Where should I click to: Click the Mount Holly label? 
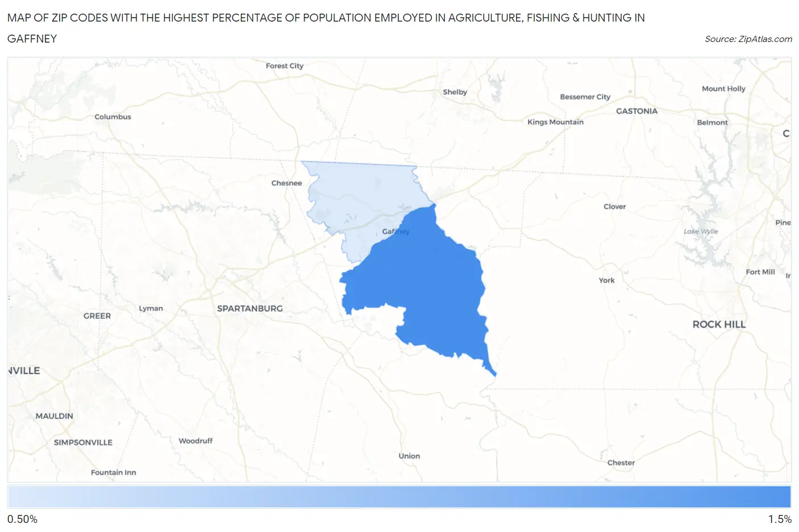click(723, 89)
